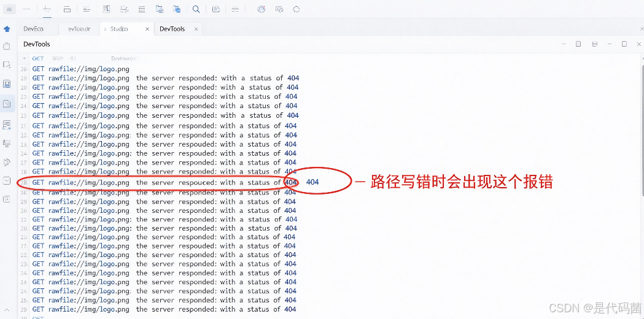Click the sidebar icon directly below the clipboard icon
Viewport: 644px width, 319px height.
pyautogui.click(x=7, y=64)
